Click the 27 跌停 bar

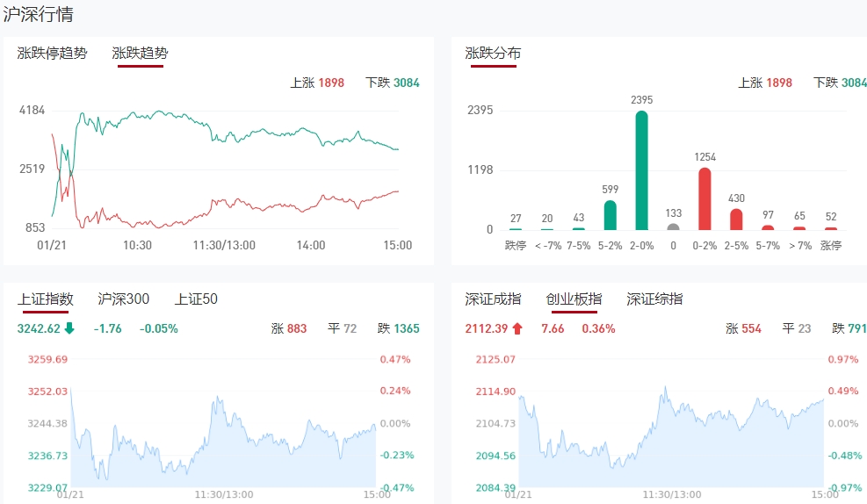[516, 229]
